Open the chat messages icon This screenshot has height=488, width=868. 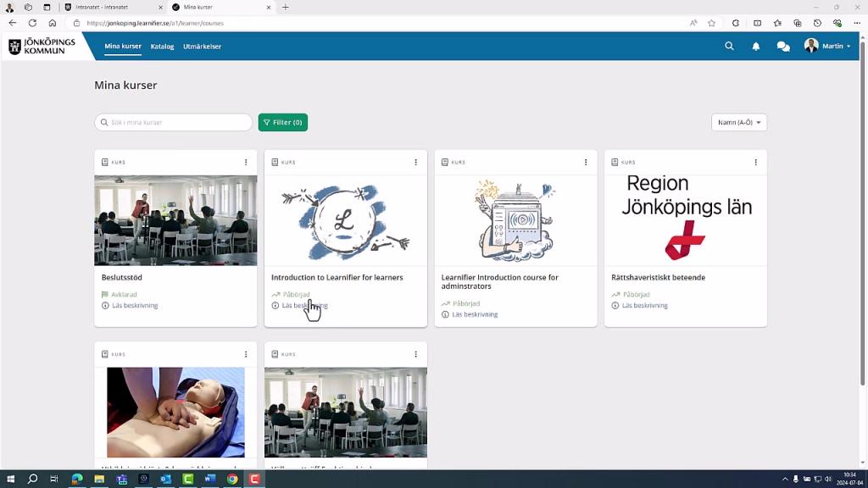pos(783,47)
